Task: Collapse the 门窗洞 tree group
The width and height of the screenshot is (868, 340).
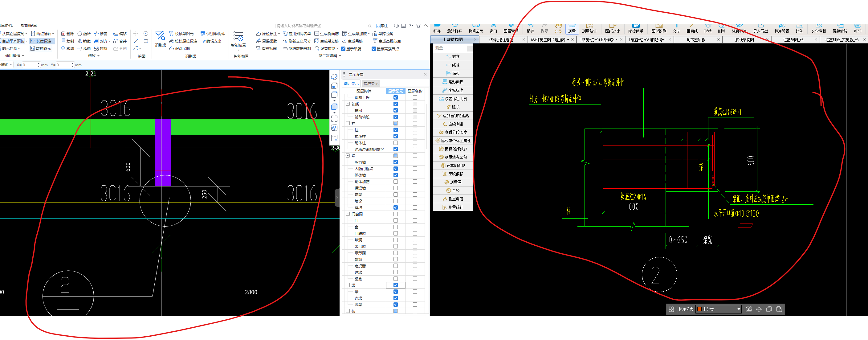Action: [x=348, y=214]
